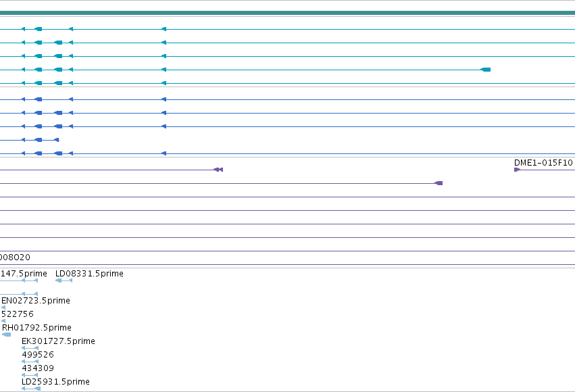Image resolution: width=575 pixels, height=392 pixels.
Task: Click the dark teal bar at the top
Action: pyautogui.click(x=288, y=14)
